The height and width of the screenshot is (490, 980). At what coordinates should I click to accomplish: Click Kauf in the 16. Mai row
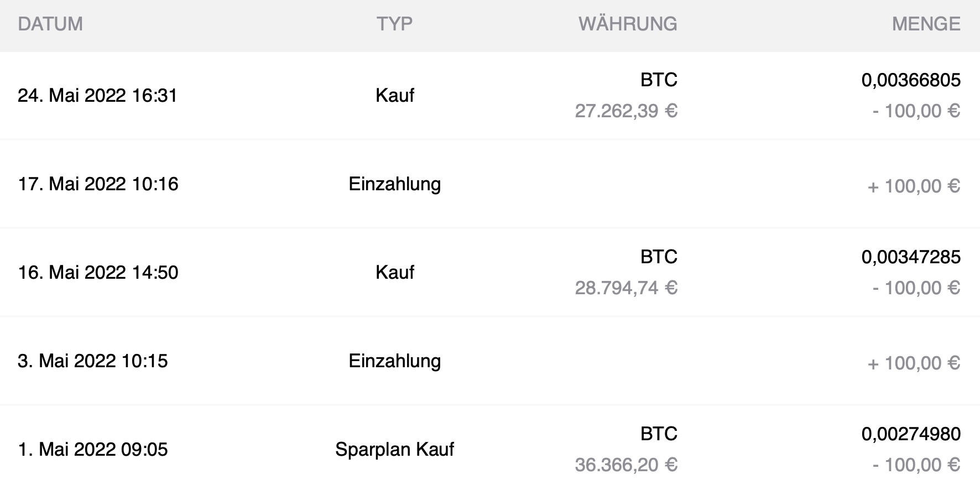(394, 272)
